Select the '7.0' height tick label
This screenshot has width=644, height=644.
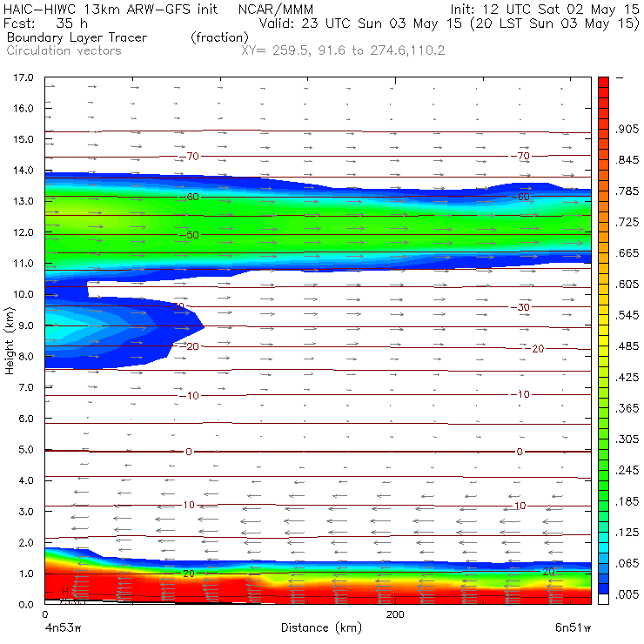pos(26,387)
